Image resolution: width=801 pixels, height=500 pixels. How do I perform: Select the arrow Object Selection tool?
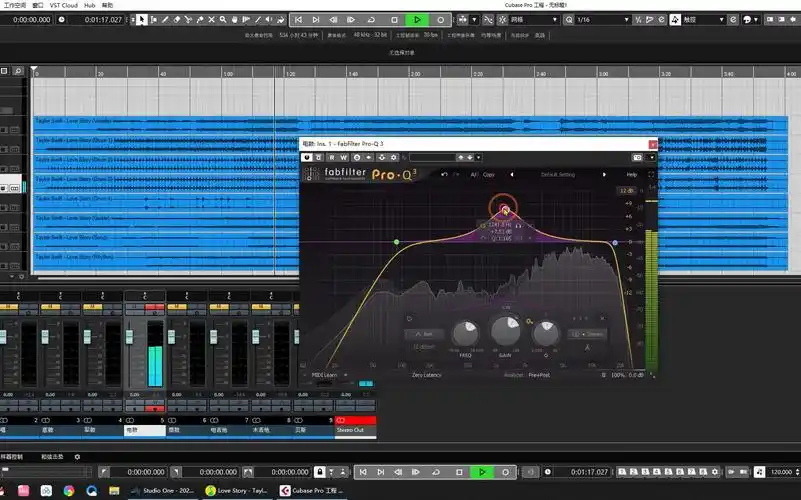[x=141, y=19]
